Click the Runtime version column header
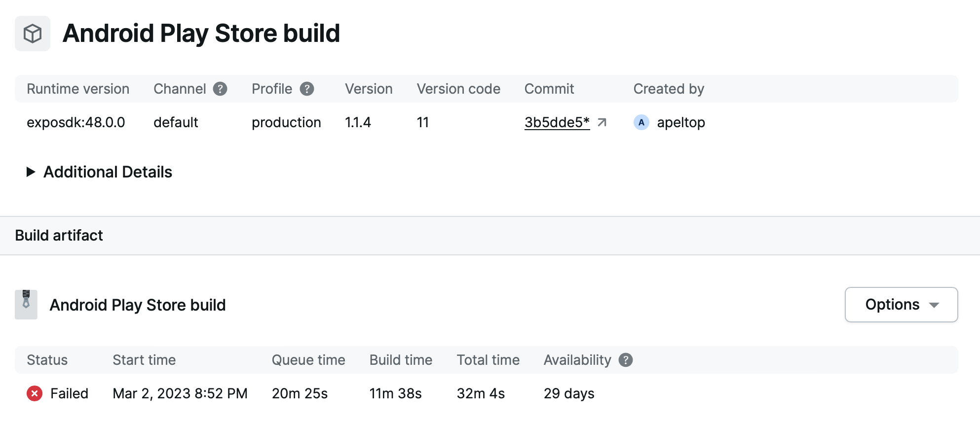This screenshot has height=422, width=980. tap(78, 89)
